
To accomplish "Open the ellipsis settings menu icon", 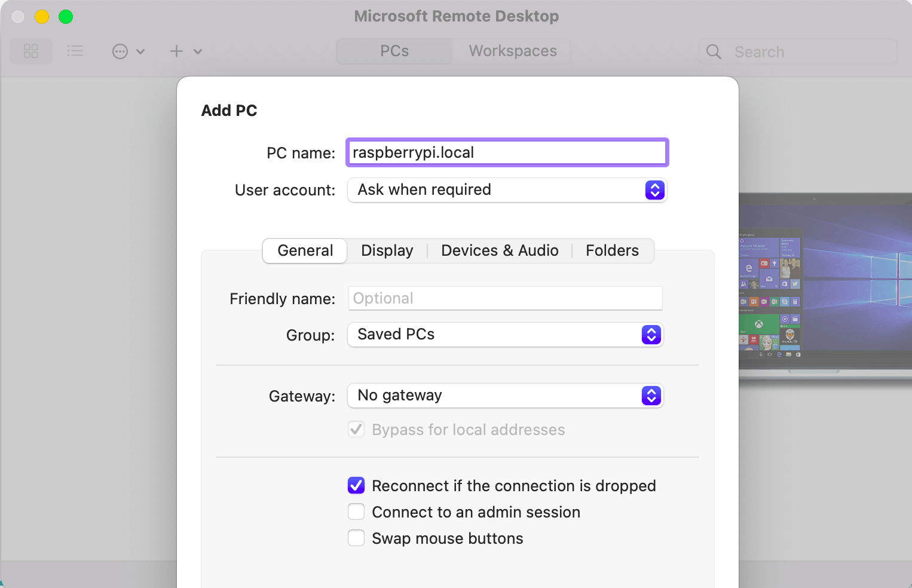I will [x=120, y=51].
